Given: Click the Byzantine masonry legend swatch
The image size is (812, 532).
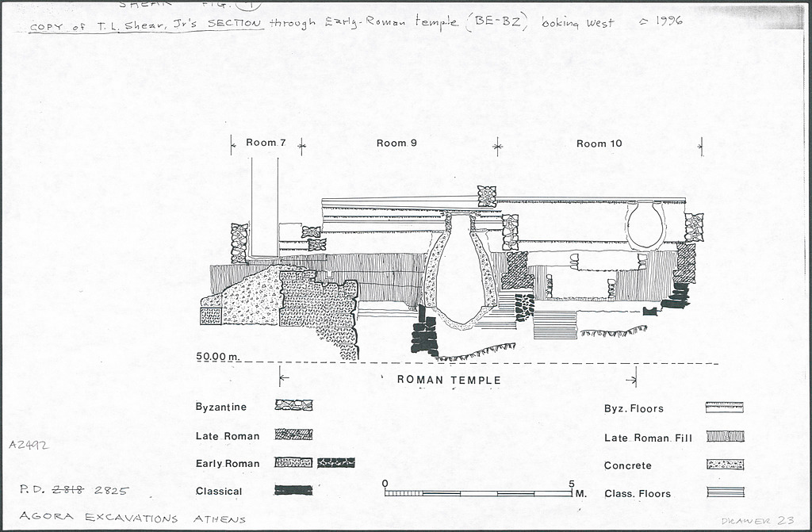Looking at the screenshot, I should pyautogui.click(x=293, y=405).
